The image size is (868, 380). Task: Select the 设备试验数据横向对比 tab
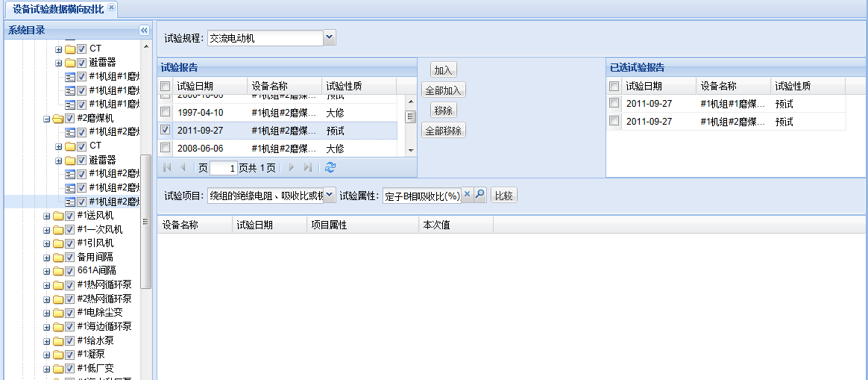57,8
